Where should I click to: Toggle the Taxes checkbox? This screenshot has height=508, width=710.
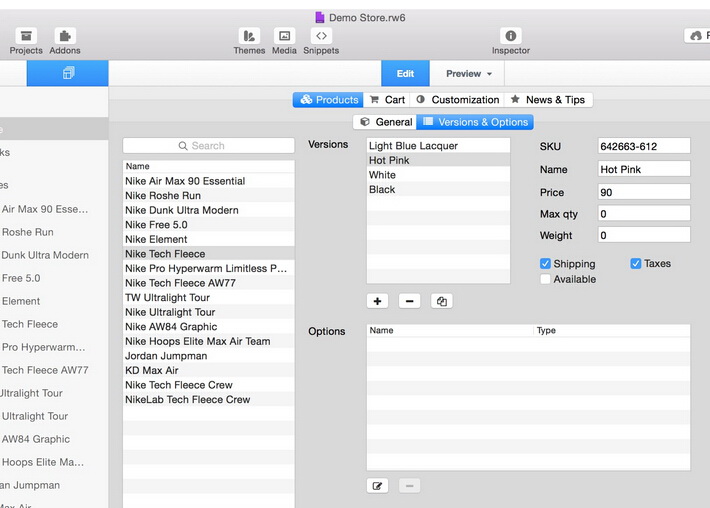pyautogui.click(x=636, y=264)
